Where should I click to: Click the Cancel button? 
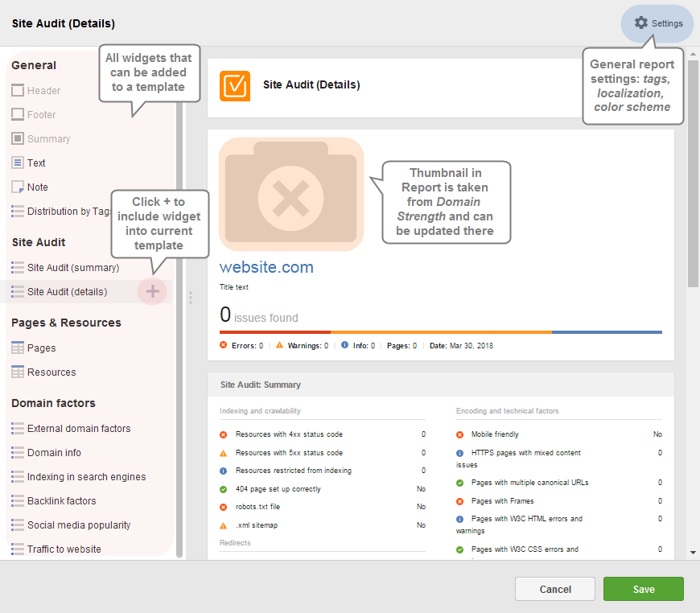tap(555, 589)
